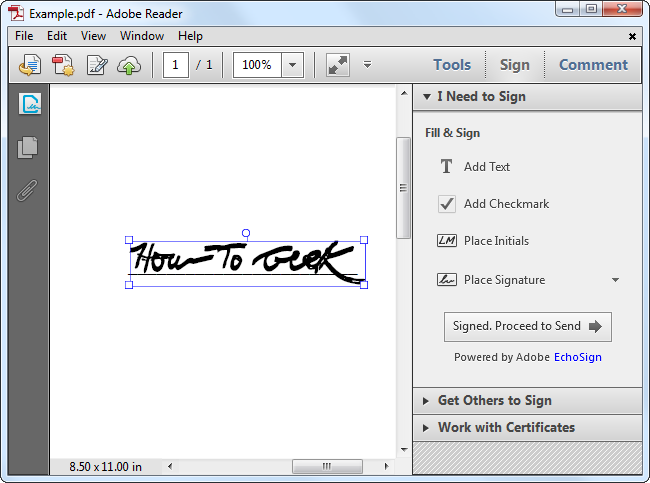Click the page number input field
This screenshot has width=650, height=483.
click(x=176, y=65)
